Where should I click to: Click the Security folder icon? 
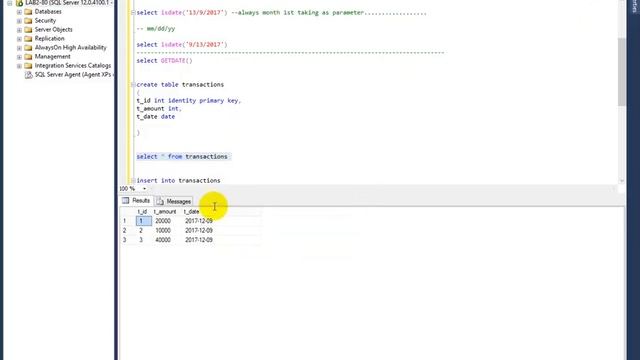click(28, 21)
